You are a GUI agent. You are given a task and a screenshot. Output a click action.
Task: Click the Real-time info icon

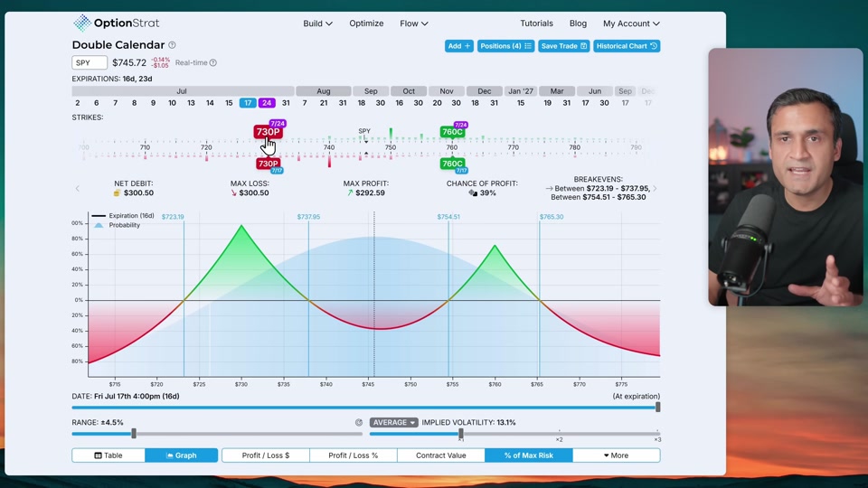coord(213,62)
